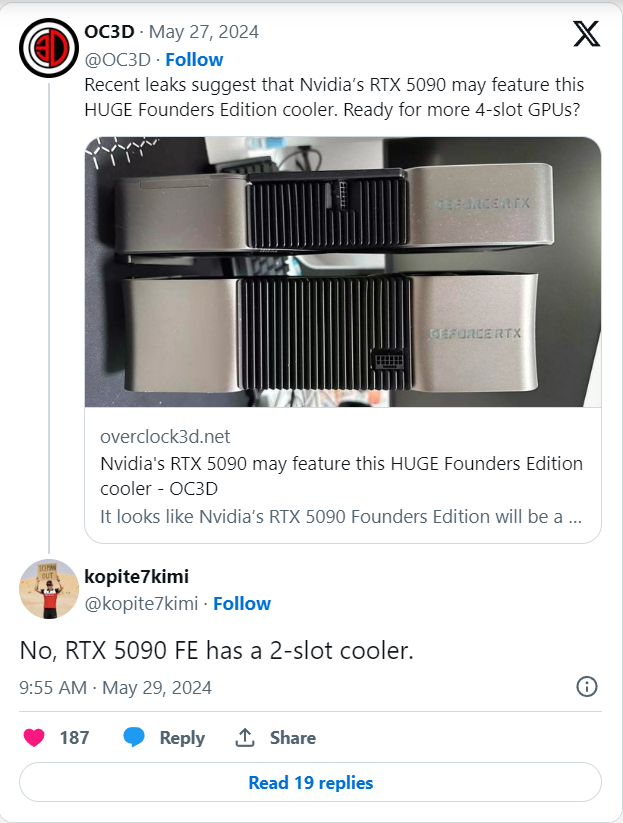Follow the @kopite7kimi account
Viewport: 623px width, 823px height.
tap(242, 604)
